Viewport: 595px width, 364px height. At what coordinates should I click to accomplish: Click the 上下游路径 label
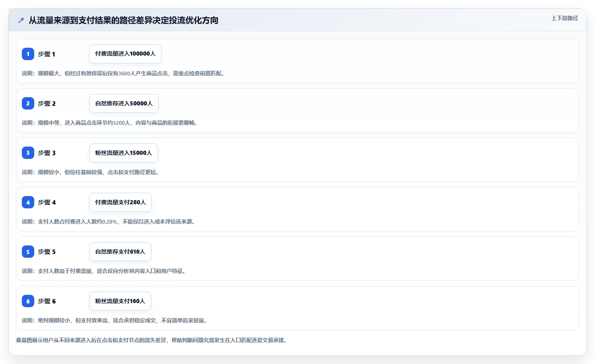(x=565, y=18)
